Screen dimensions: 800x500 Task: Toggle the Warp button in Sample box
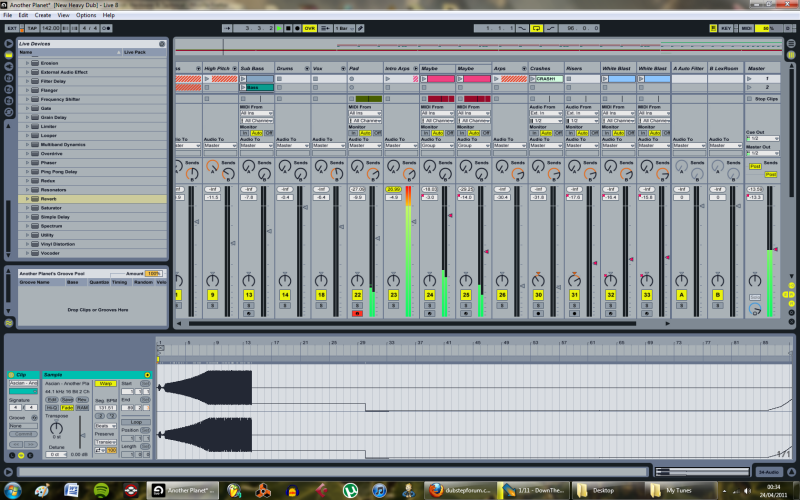[106, 384]
